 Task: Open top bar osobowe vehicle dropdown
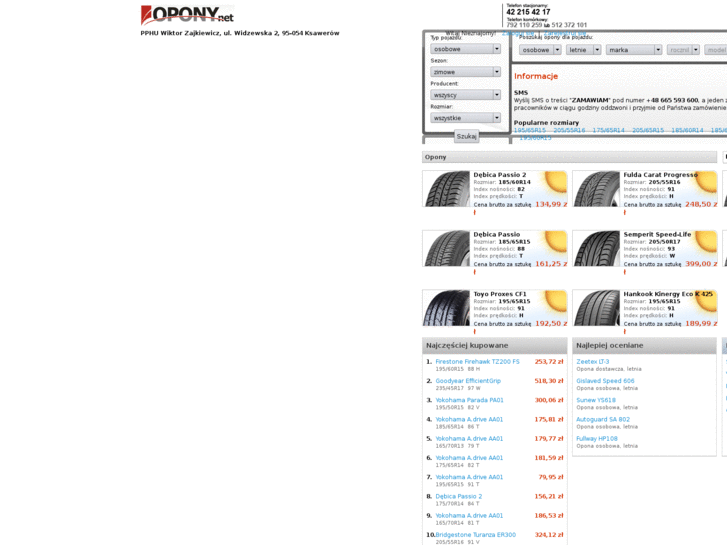click(540, 50)
